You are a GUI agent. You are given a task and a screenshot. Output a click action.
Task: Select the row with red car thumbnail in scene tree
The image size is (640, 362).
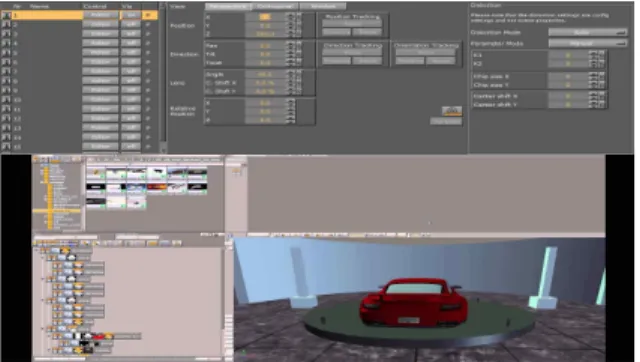(97, 336)
